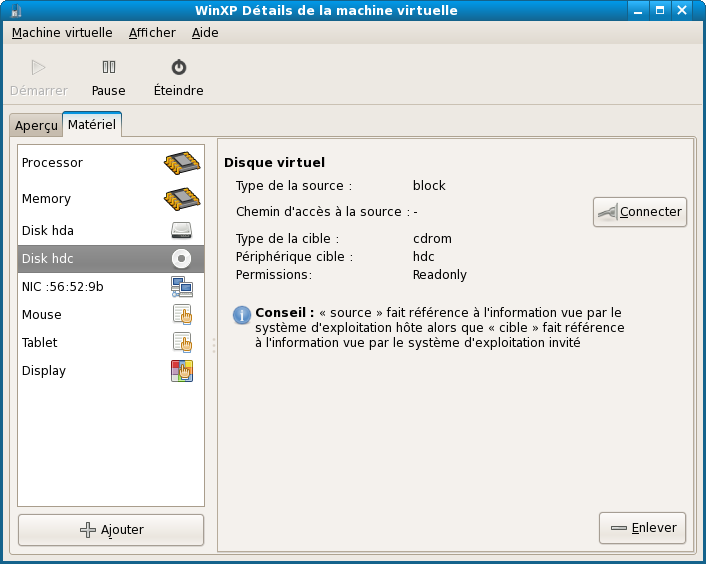Viewport: 706px width, 564px height.
Task: Click the Display colored icon
Action: tap(182, 371)
